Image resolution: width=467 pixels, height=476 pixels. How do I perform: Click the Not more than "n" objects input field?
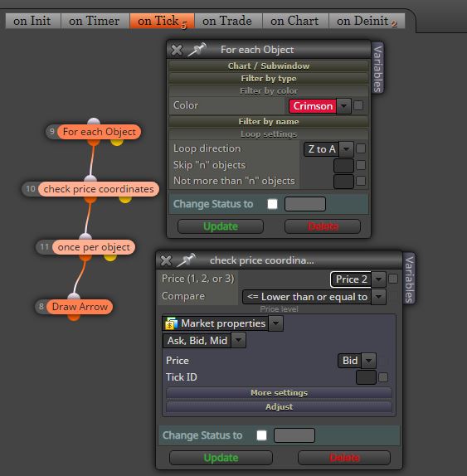(x=343, y=182)
